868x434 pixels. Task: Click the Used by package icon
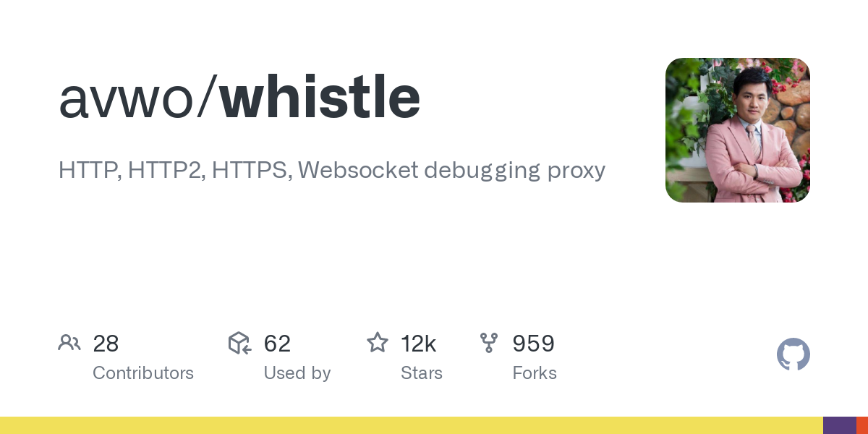click(x=239, y=343)
